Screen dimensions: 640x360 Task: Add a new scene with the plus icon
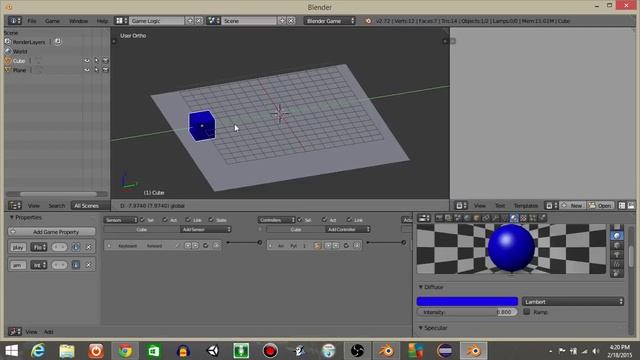[x=282, y=20]
